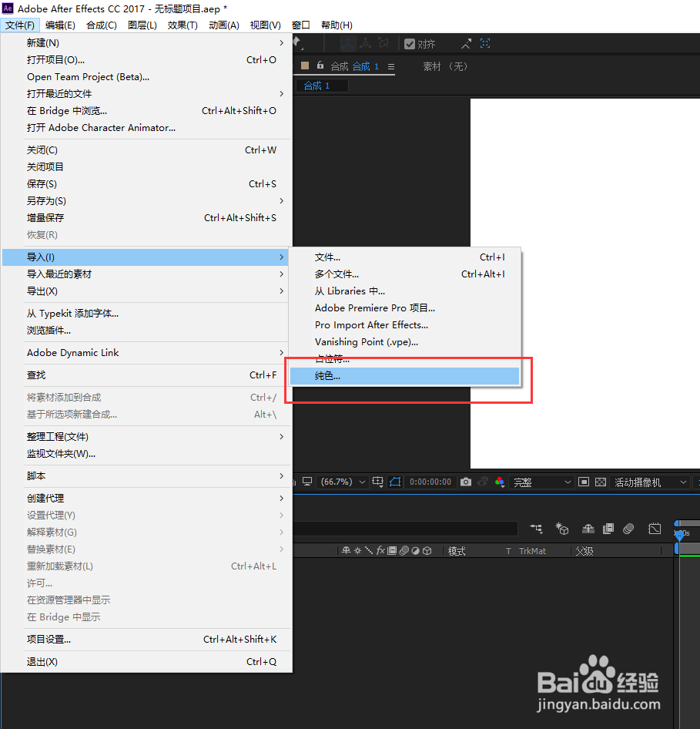700x729 pixels.
Task: Click the blue current time indicator playhead
Action: [679, 535]
